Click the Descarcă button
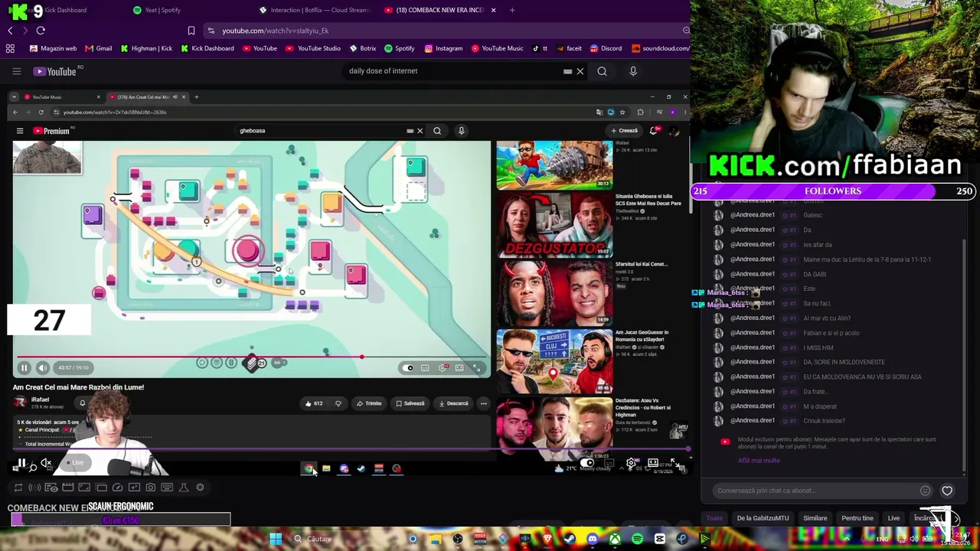The width and height of the screenshot is (980, 551). [x=453, y=403]
